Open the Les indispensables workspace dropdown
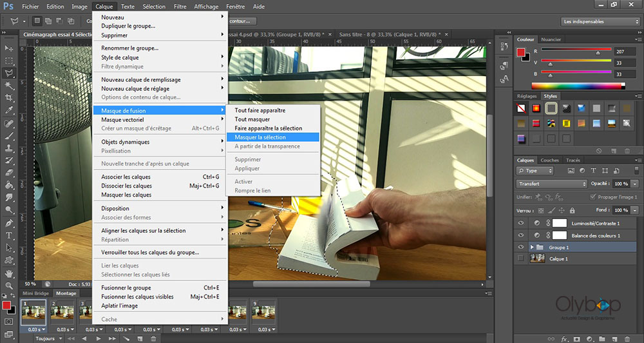The width and height of the screenshot is (644, 343). 600,21
